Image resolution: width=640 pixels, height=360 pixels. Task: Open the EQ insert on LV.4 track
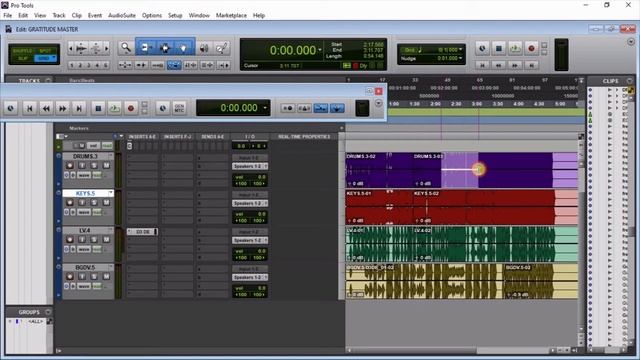click(x=142, y=231)
